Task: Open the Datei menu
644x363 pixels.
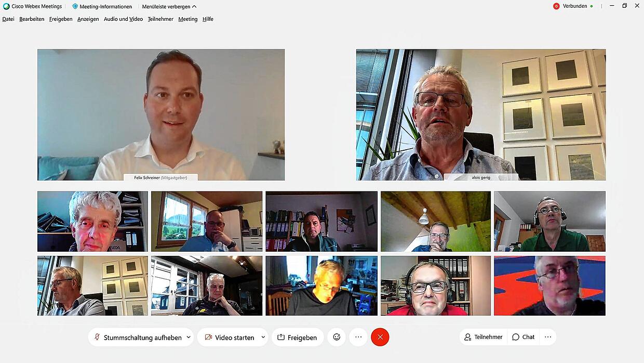Action: (8, 19)
